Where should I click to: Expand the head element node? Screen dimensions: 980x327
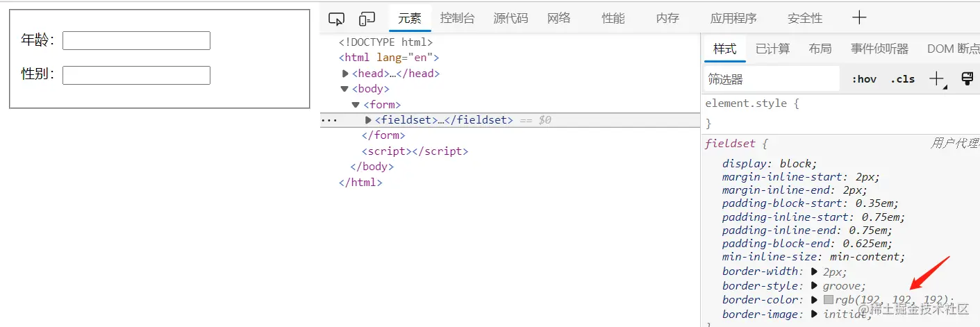pyautogui.click(x=346, y=74)
